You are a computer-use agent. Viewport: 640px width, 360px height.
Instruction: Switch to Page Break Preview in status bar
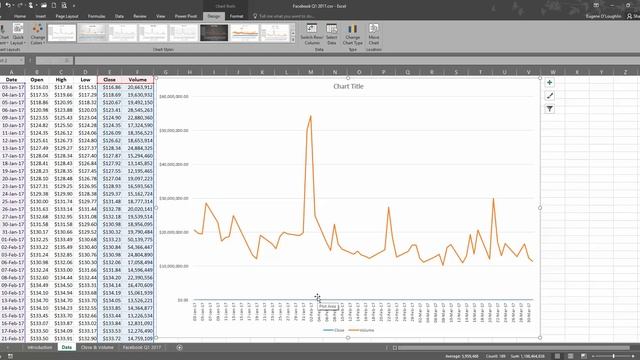(583, 356)
